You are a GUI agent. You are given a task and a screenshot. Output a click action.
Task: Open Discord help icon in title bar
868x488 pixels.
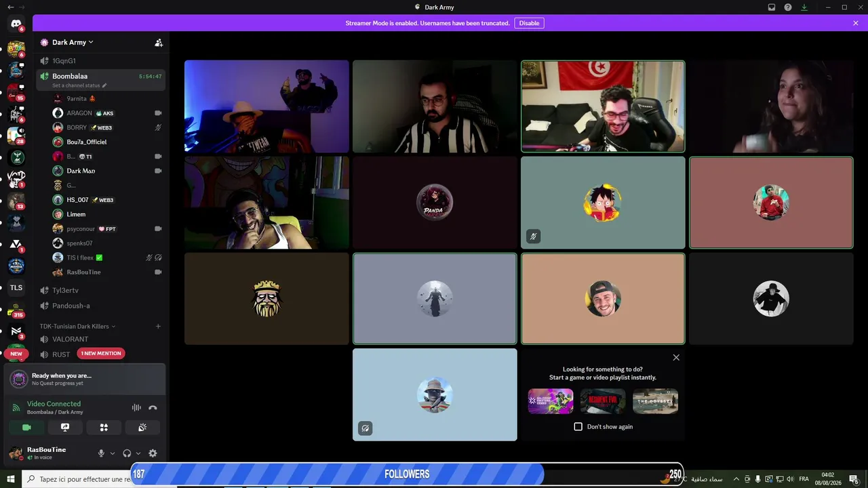[x=788, y=7]
